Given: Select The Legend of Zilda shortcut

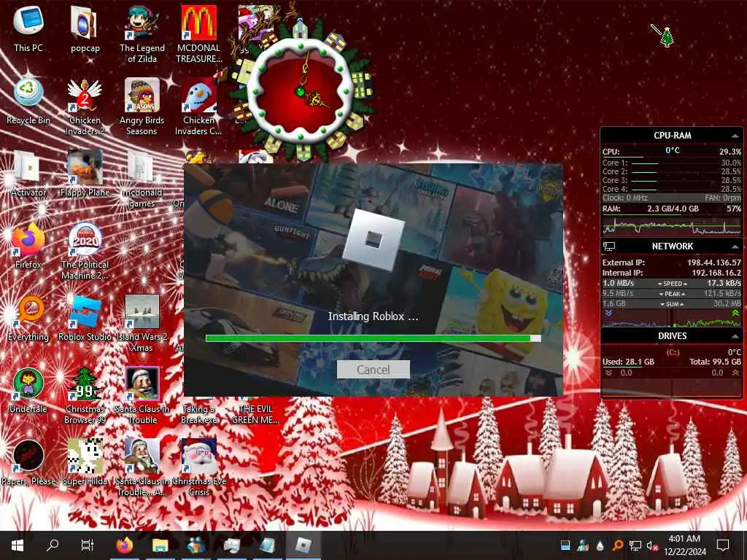Looking at the screenshot, I should coord(142,34).
